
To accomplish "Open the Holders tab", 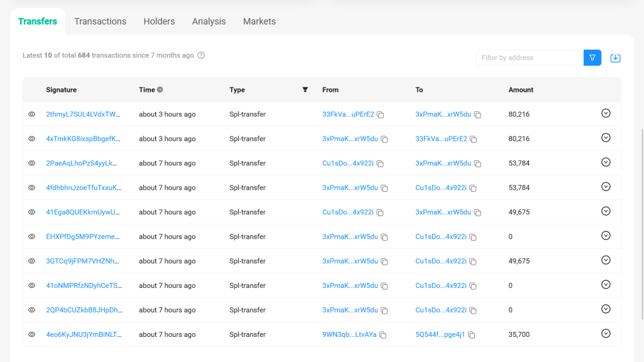I will [159, 21].
